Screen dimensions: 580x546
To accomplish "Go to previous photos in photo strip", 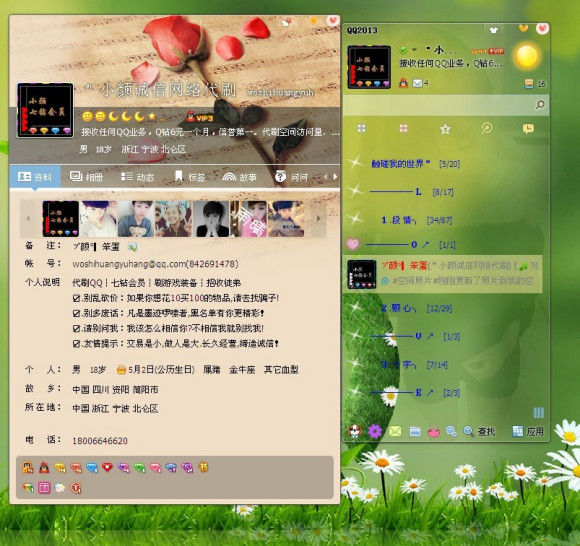I will point(28,218).
